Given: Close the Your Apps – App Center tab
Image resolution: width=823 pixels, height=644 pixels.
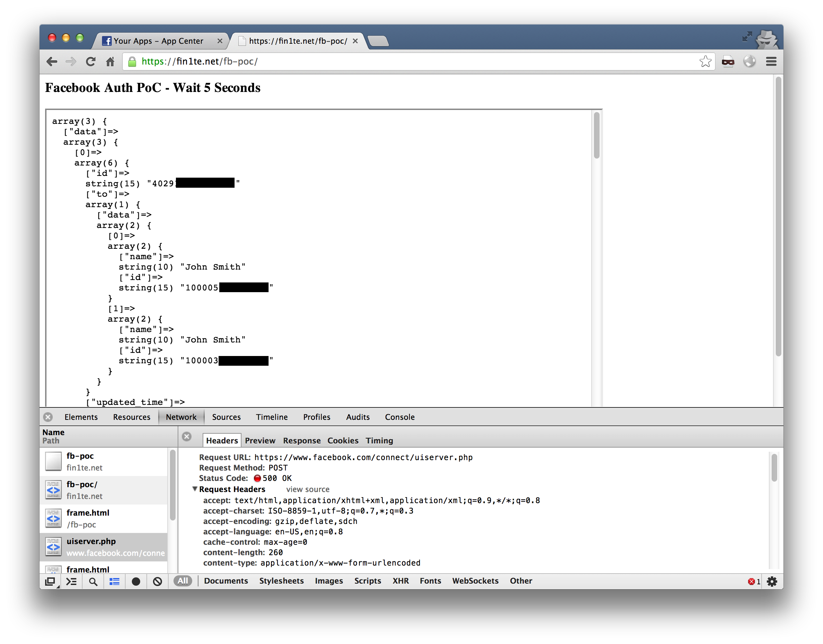Looking at the screenshot, I should pyautogui.click(x=220, y=41).
